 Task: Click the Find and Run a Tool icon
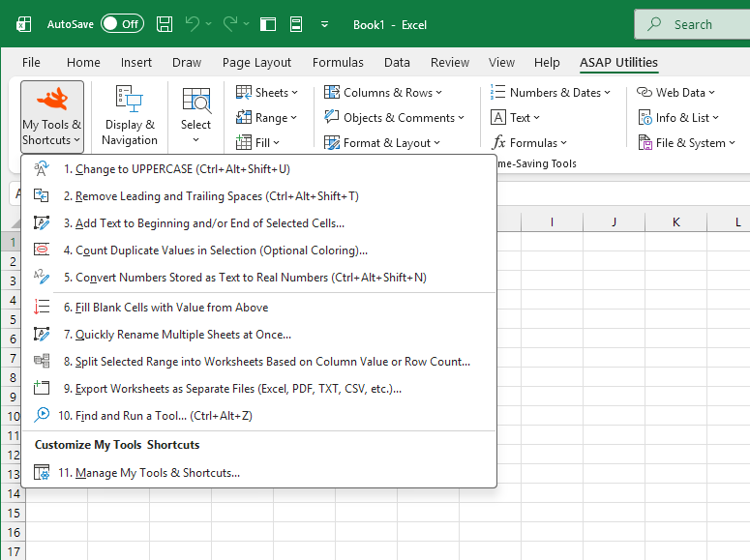pos(42,415)
